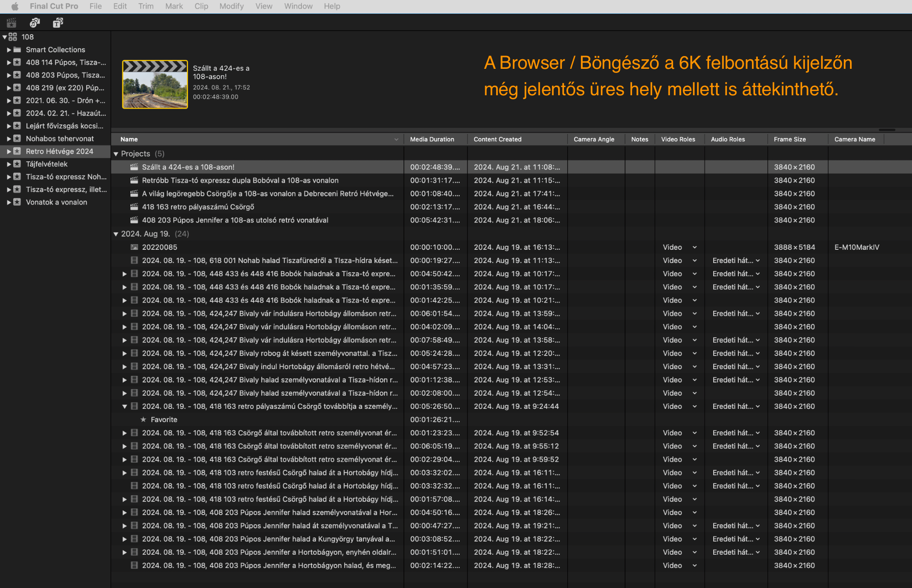Select the railway project thumbnail
912x588 pixels.
click(x=155, y=85)
